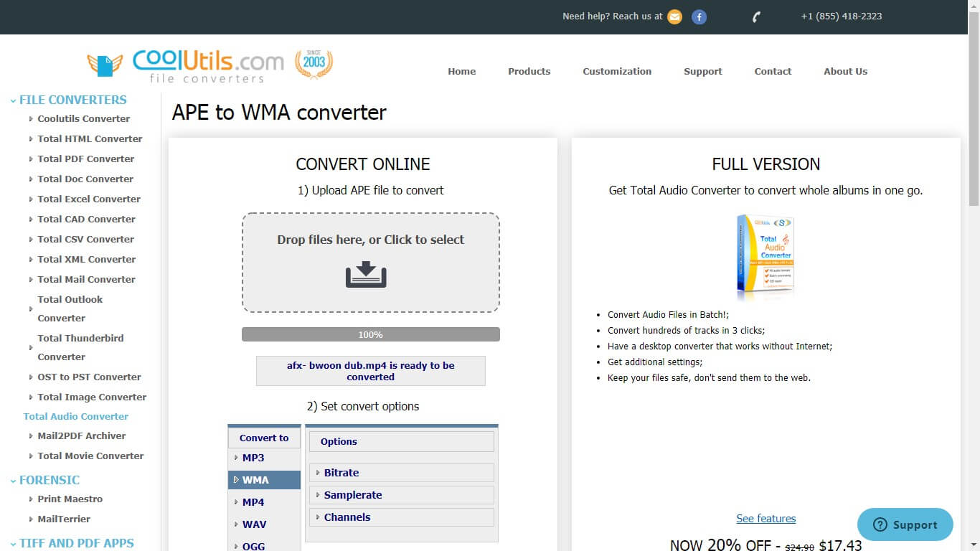980x551 pixels.
Task: Click the 'Convert to' column header
Action: (264, 438)
